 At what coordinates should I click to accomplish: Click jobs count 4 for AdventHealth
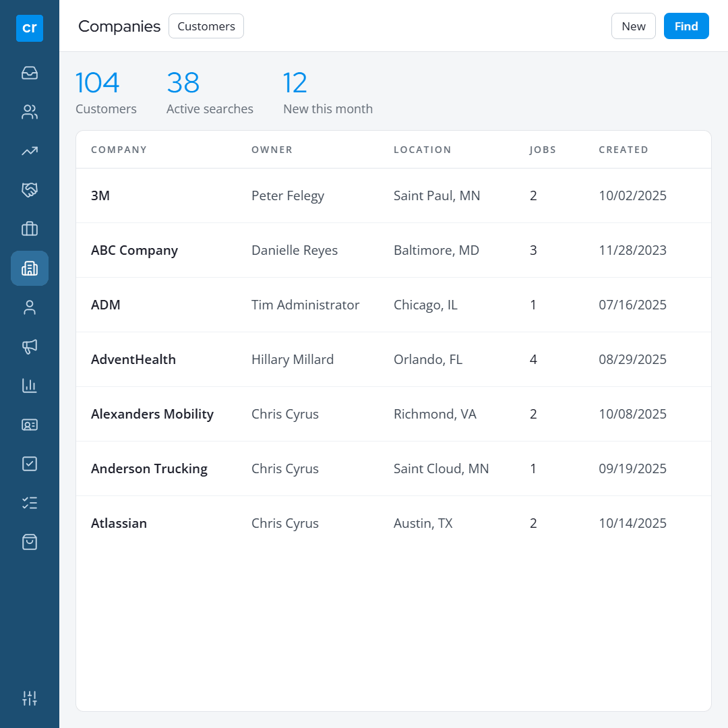(x=533, y=359)
